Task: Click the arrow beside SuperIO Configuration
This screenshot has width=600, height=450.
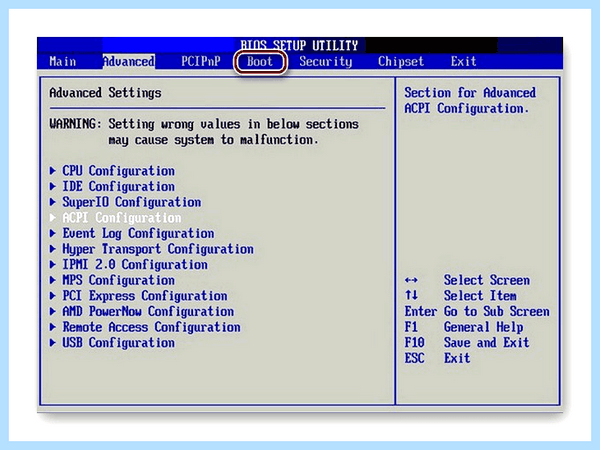Action: [x=53, y=202]
